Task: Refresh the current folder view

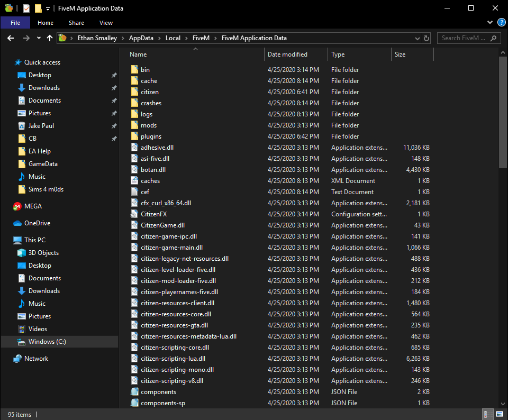Action: (x=427, y=38)
